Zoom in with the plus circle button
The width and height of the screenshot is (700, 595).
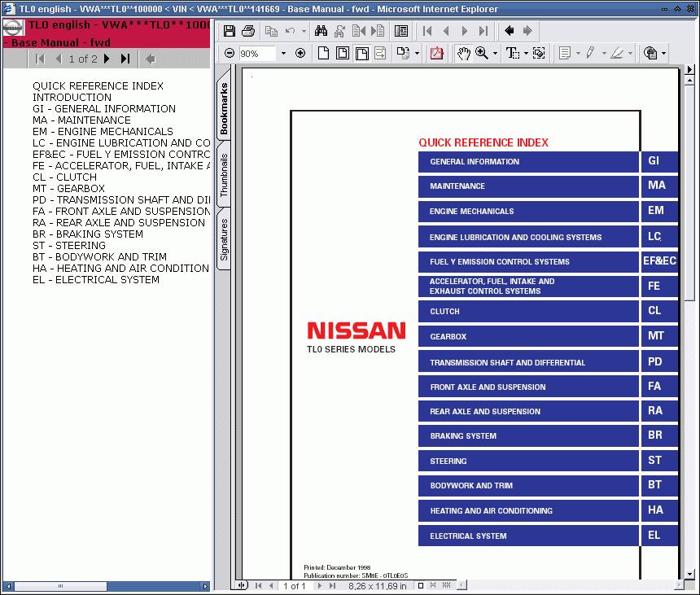(300, 54)
